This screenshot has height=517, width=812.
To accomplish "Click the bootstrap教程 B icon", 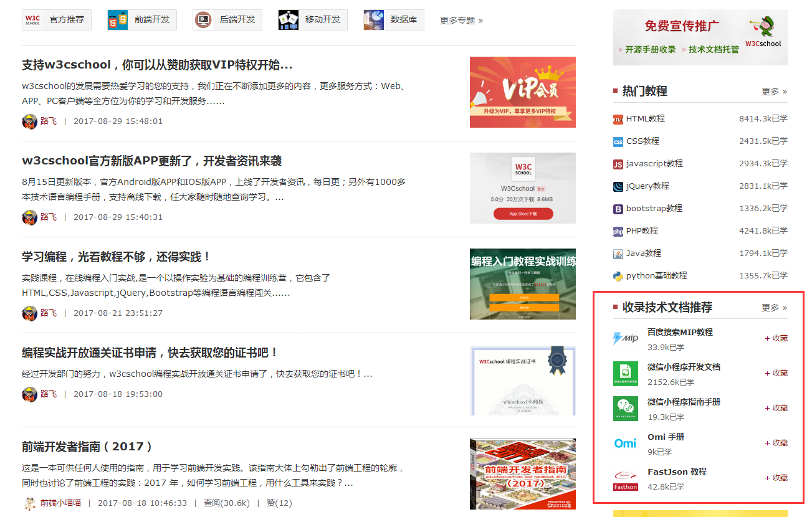I will [x=618, y=208].
